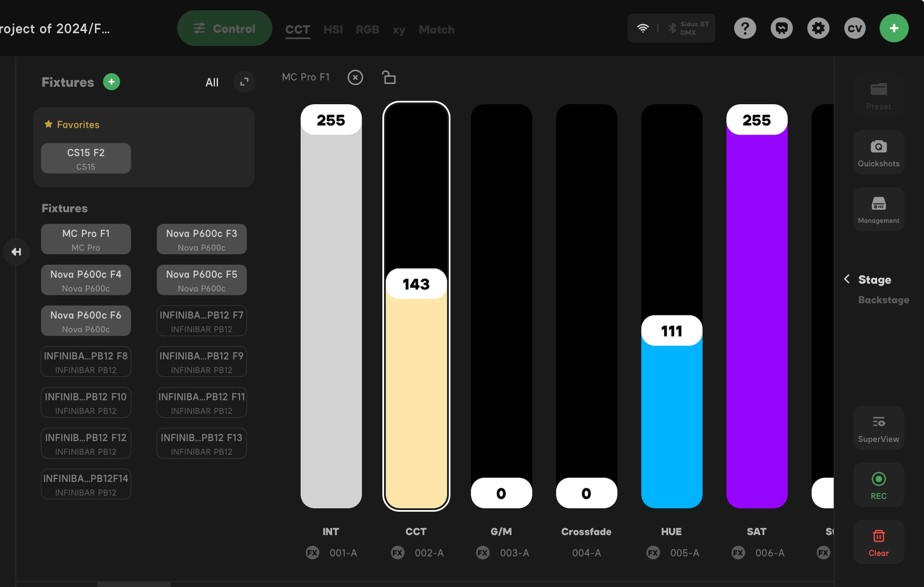924x587 pixels.
Task: Deselect MC Pro F1 with the X button
Action: (355, 77)
